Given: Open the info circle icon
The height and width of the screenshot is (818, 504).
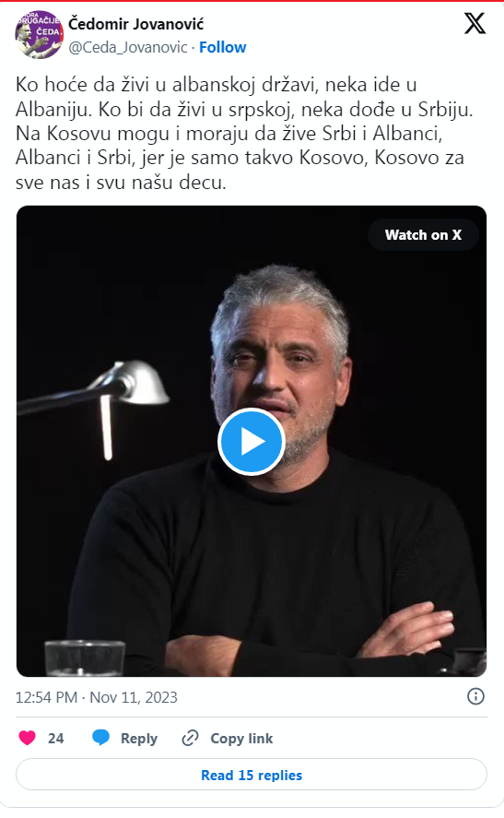Looking at the screenshot, I should click(475, 696).
